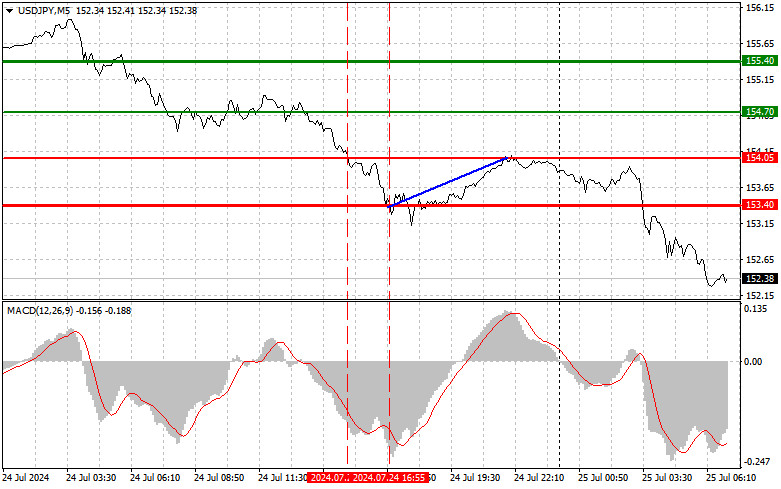781x489 pixels.
Task: Click the 152.65 price axis value
Action: 760,259
